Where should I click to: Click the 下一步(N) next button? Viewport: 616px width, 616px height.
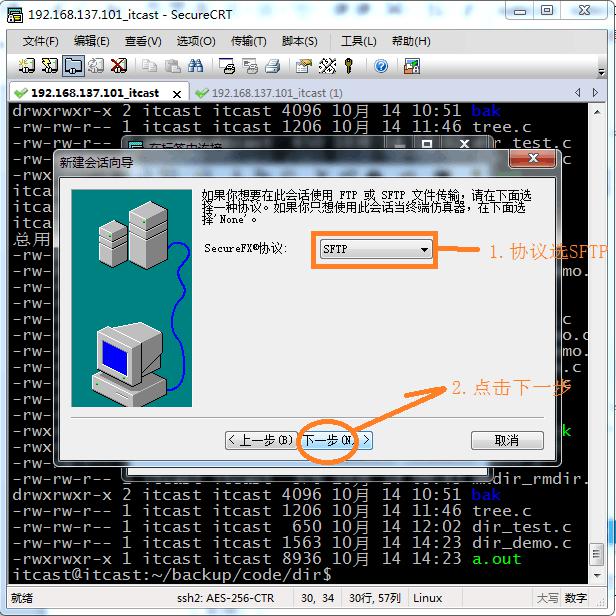click(337, 440)
